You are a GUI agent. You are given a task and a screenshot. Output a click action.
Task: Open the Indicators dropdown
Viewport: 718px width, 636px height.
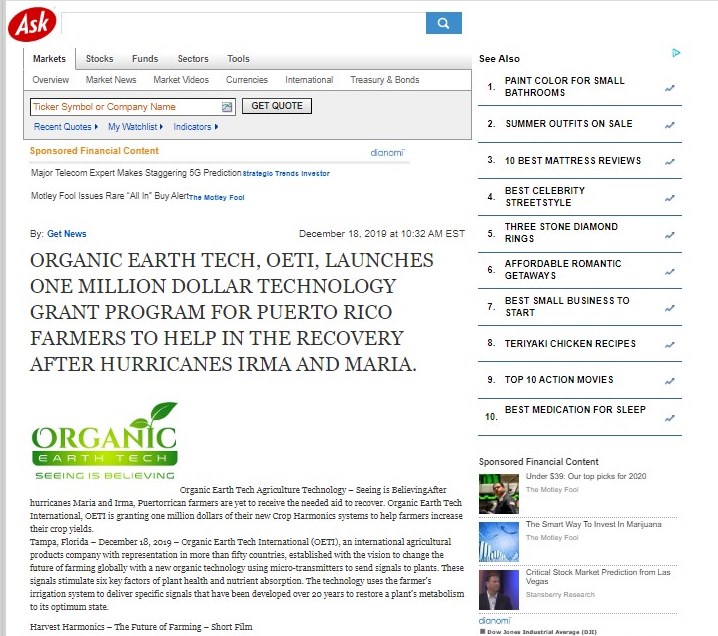click(x=195, y=127)
